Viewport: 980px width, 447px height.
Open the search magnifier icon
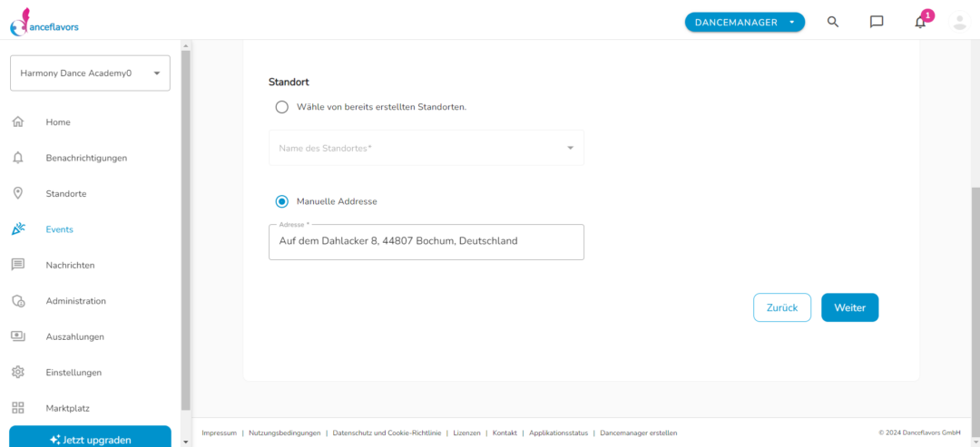tap(832, 22)
